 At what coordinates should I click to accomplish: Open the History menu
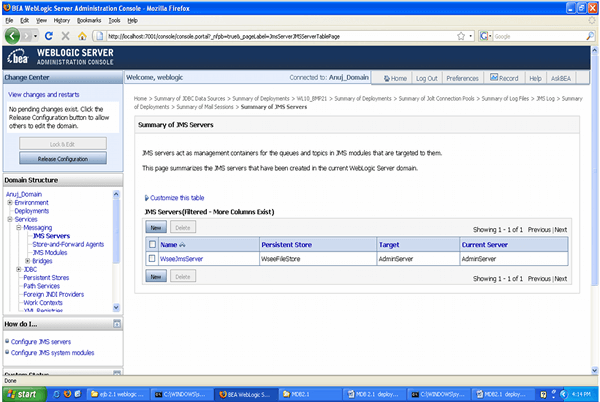pyautogui.click(x=62, y=19)
